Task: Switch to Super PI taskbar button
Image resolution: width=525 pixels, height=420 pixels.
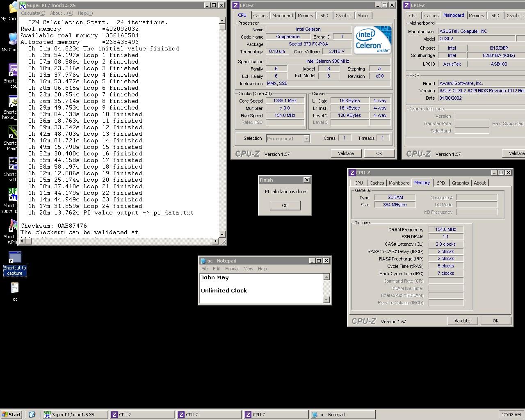Action: pyautogui.click(x=75, y=415)
